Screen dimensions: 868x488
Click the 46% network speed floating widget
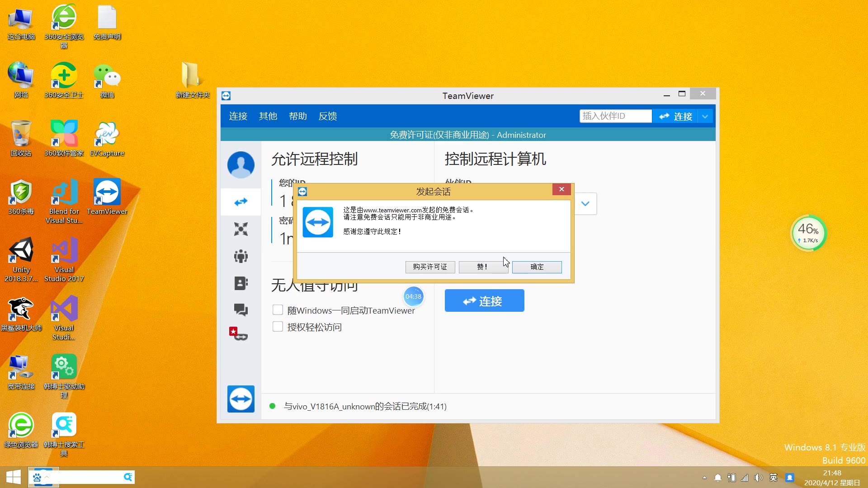pos(808,233)
